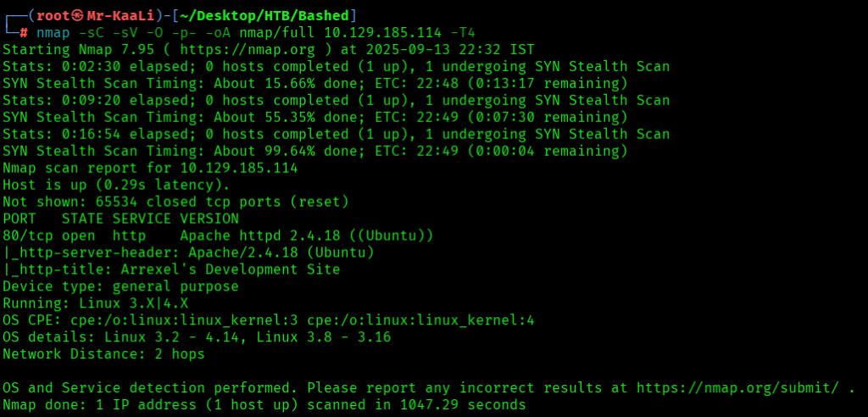Click the red # prompt symbol
Viewport: 868px width, 417px height.
[24, 33]
